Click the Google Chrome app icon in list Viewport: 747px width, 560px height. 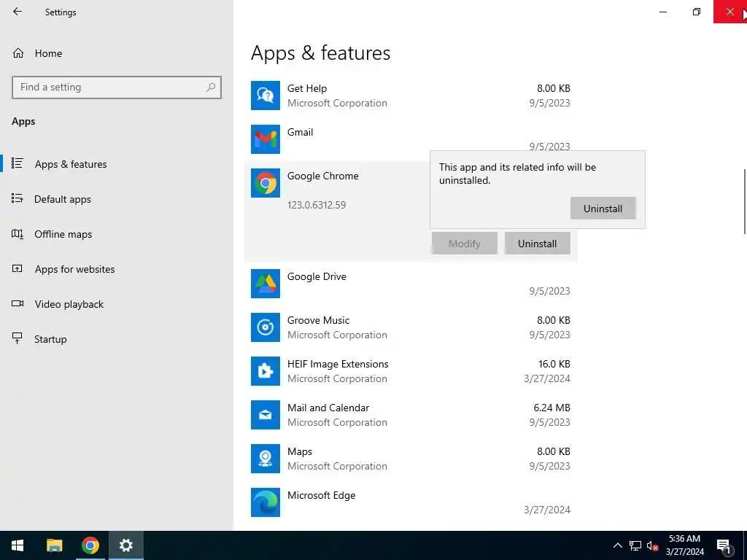(x=266, y=183)
